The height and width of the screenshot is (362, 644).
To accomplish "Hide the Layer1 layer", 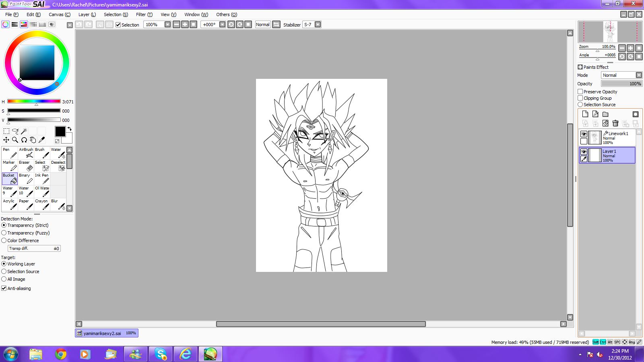I will point(584,152).
